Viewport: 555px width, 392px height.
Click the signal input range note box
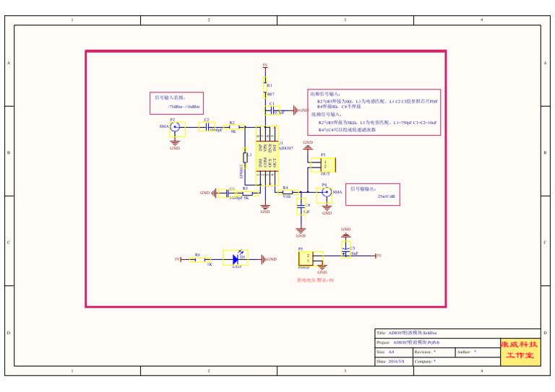tap(176, 103)
